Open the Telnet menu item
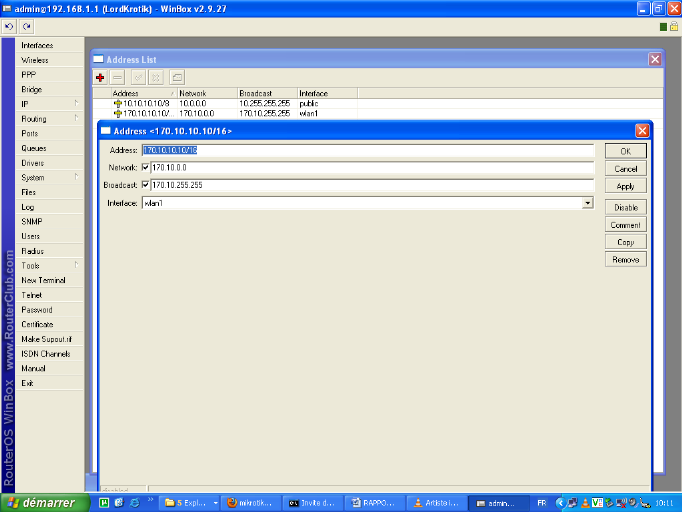The width and height of the screenshot is (682, 512). tap(50, 295)
